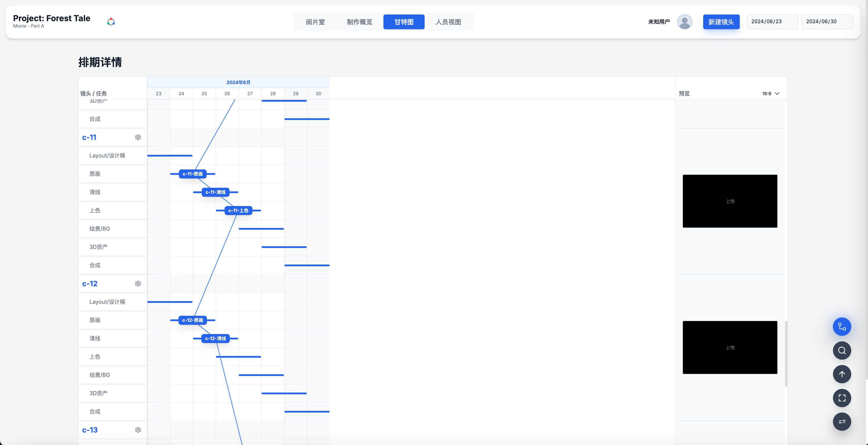The width and height of the screenshot is (868, 445).
Task: Click the c-13 settings gear icon
Action: coord(138,430)
